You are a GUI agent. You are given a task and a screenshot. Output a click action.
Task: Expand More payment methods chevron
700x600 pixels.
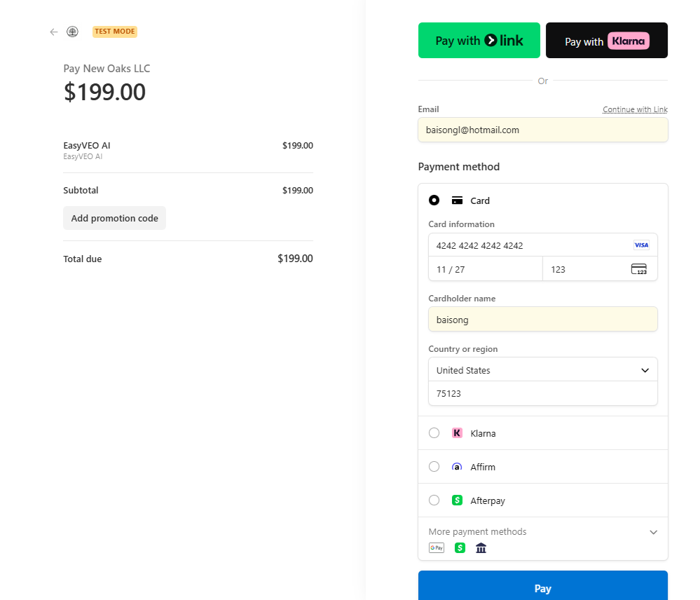point(653,532)
